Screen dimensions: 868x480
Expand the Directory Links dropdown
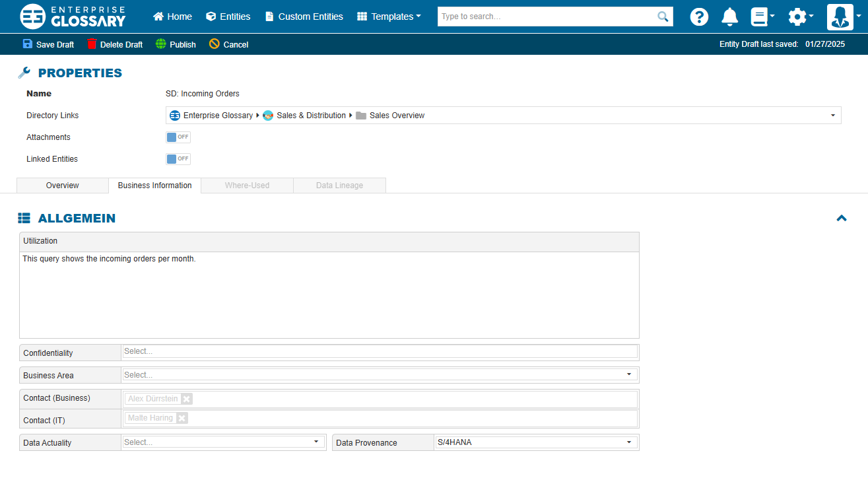(832, 116)
